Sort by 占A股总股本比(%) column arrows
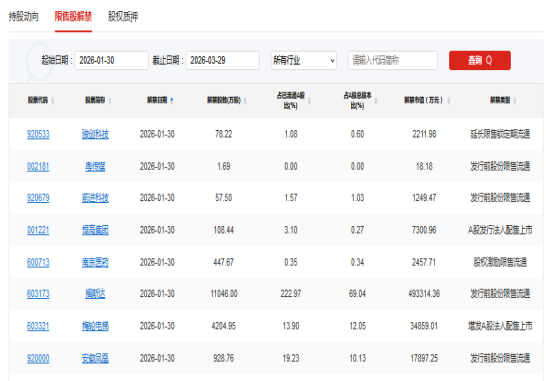Screen dimensions: 555x381 [x=376, y=101]
